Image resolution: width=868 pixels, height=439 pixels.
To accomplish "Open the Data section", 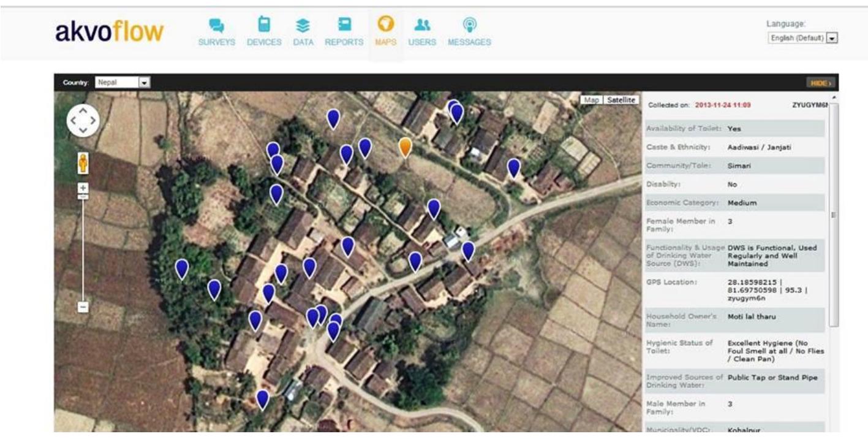I will point(303,32).
